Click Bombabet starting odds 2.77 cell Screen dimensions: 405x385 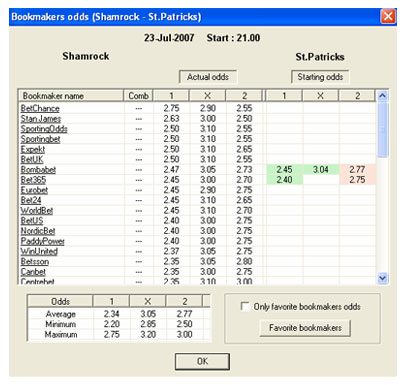[x=357, y=170]
